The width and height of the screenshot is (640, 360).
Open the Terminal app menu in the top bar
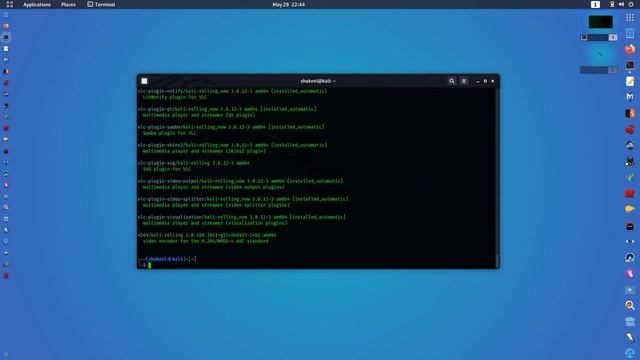pos(101,4)
